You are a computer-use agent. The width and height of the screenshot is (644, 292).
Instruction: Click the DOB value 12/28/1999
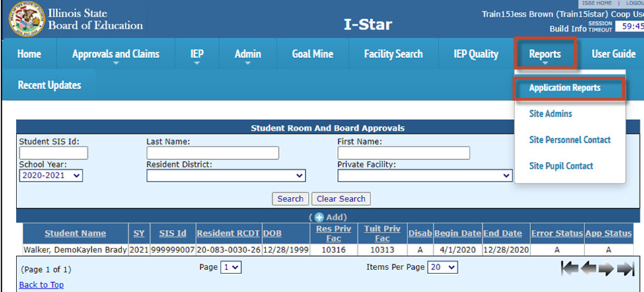(285, 250)
